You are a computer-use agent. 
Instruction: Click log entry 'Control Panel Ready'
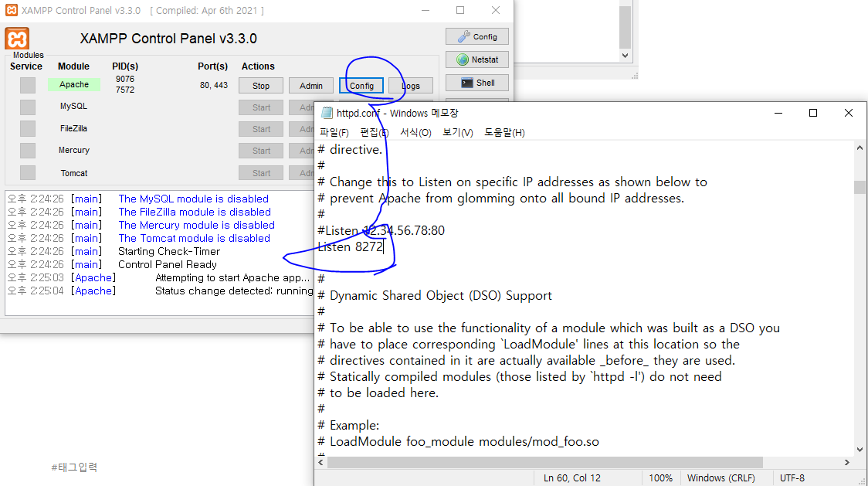(x=167, y=264)
